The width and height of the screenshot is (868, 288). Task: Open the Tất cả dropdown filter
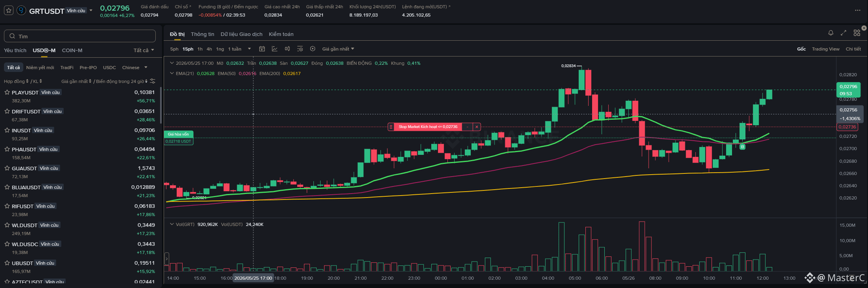pyautogui.click(x=143, y=50)
